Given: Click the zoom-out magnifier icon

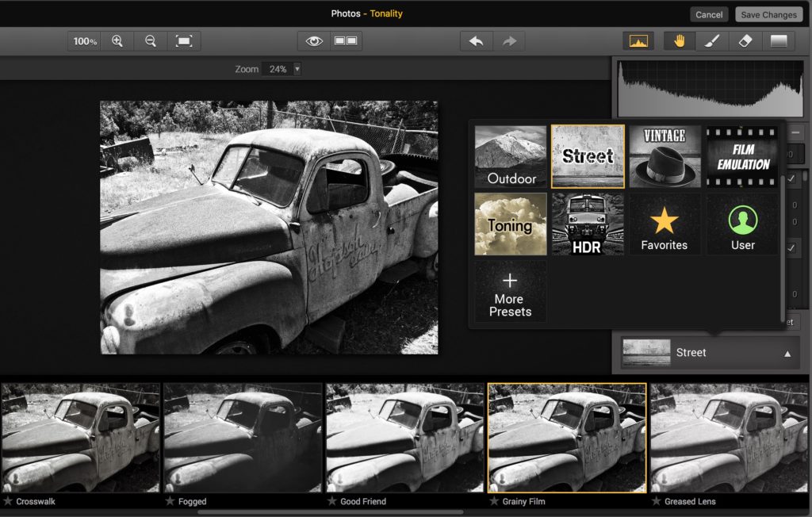Looking at the screenshot, I should click(151, 40).
